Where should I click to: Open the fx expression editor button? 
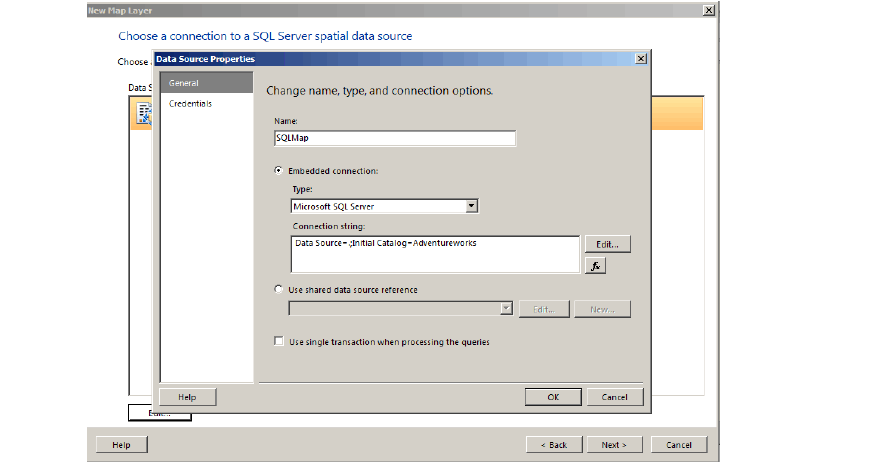pos(595,266)
